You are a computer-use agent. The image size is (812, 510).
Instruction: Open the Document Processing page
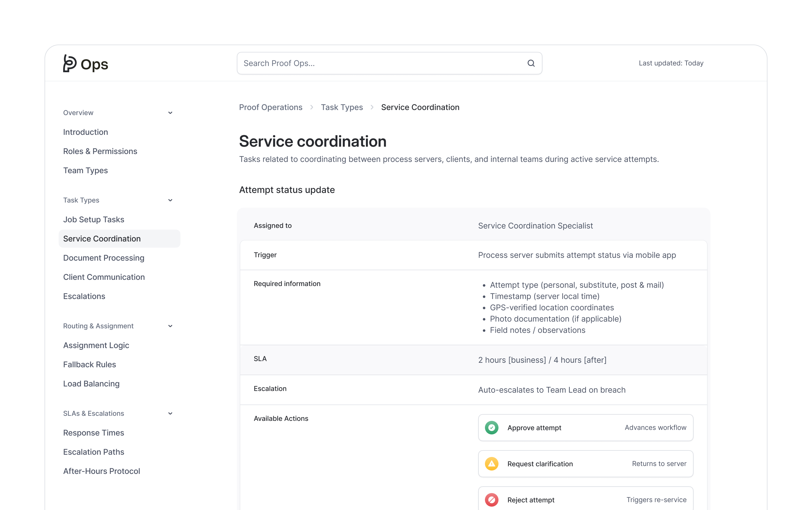tap(103, 258)
